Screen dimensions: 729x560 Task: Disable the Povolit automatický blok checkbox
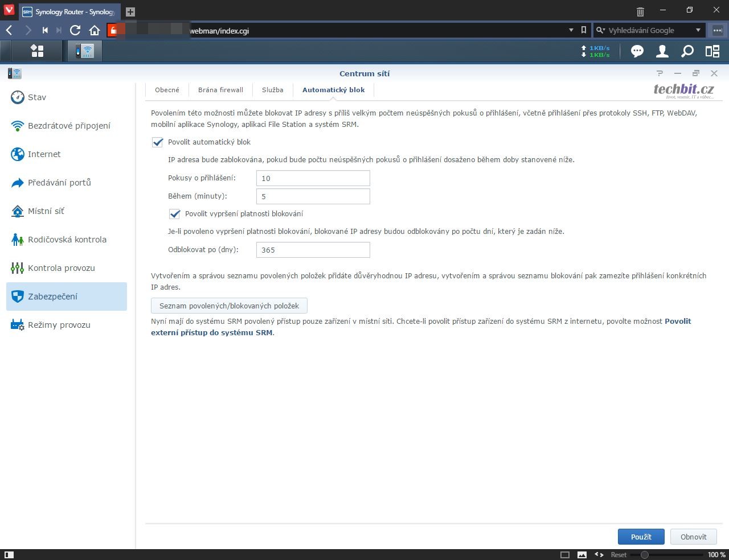click(x=158, y=142)
